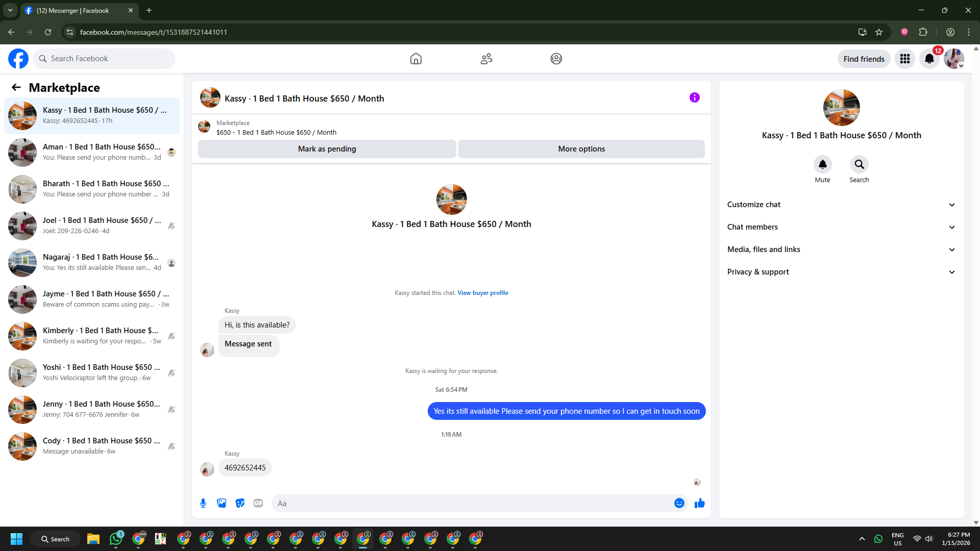Open the sticker picker icon
Viewport: 980px width, 551px height.
click(x=240, y=503)
